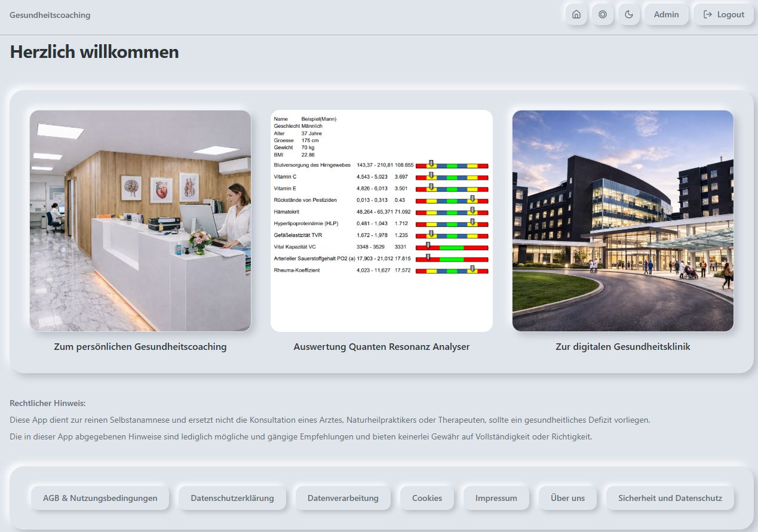The height and width of the screenshot is (532, 758).
Task: View the Datenschutzerklärung
Action: tap(232, 498)
